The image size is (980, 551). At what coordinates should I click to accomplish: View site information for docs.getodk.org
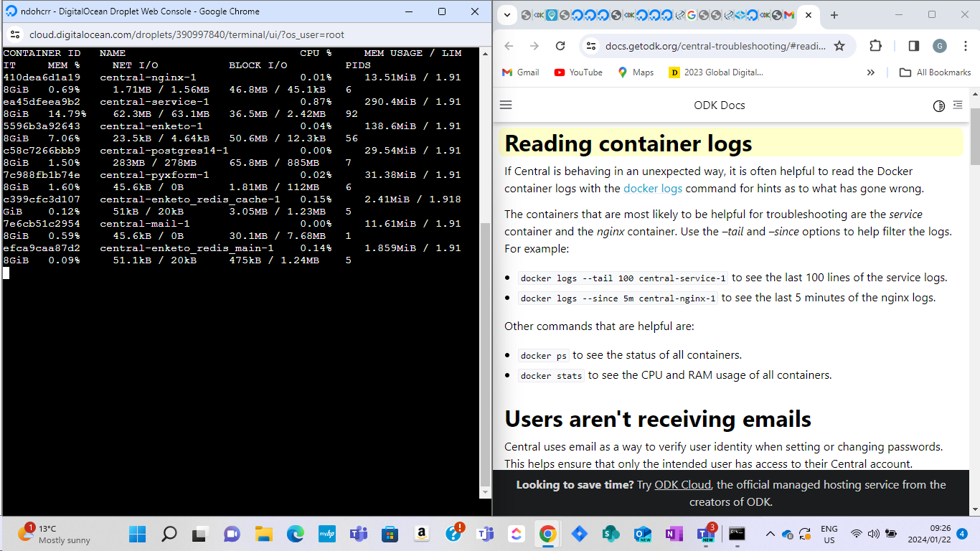(x=590, y=46)
